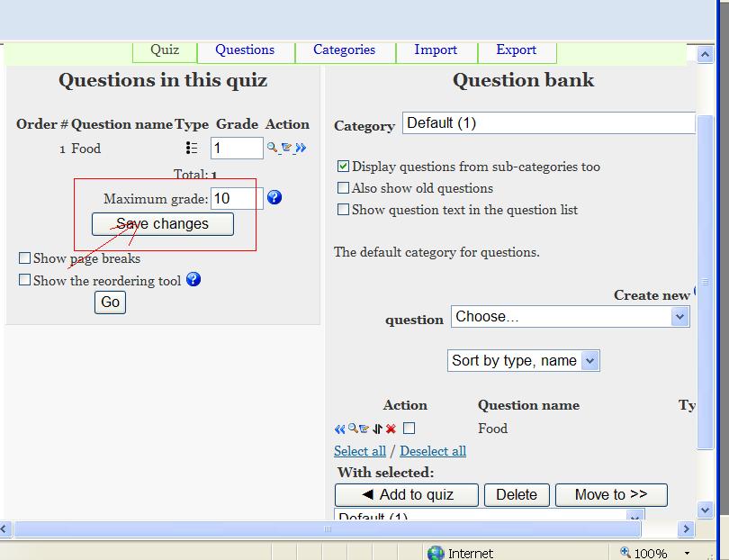Delete Food question with the red X icon
Screen dimensions: 729x560
391,429
